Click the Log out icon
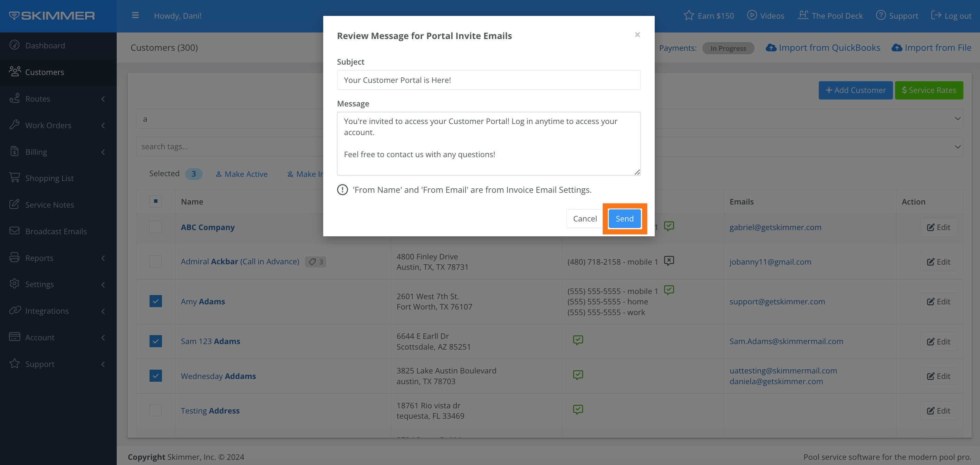This screenshot has height=465, width=980. pos(935,15)
